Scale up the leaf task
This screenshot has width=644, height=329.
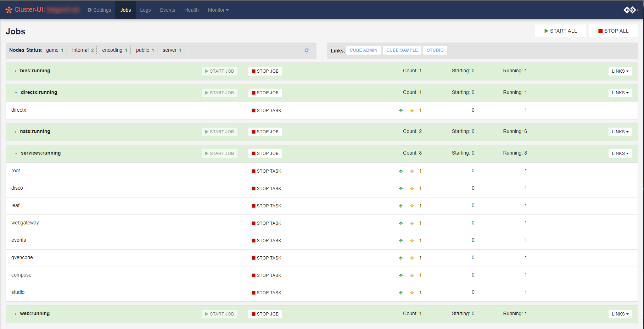[x=401, y=206]
